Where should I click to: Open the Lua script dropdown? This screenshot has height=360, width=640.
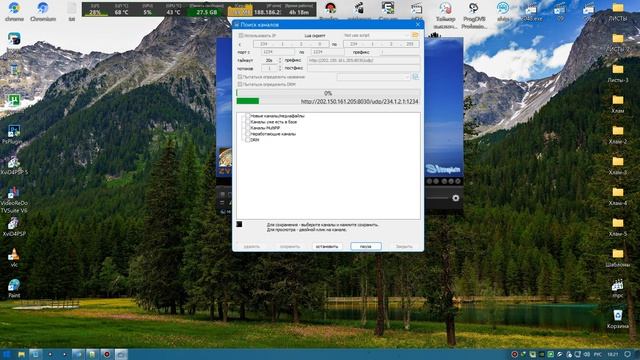click(376, 36)
